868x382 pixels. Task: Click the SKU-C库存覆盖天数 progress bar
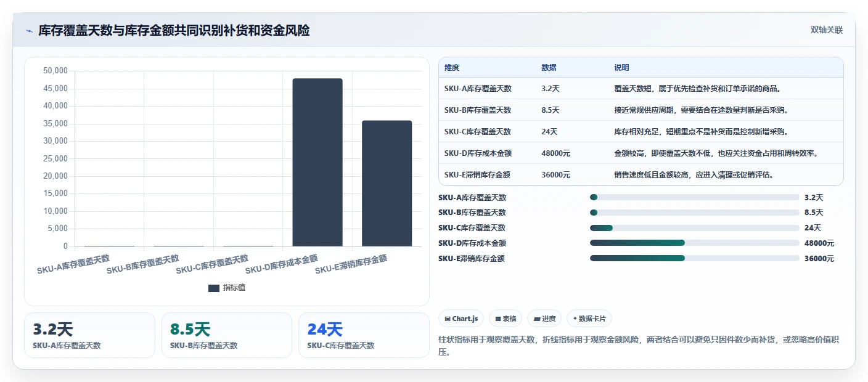click(694, 228)
